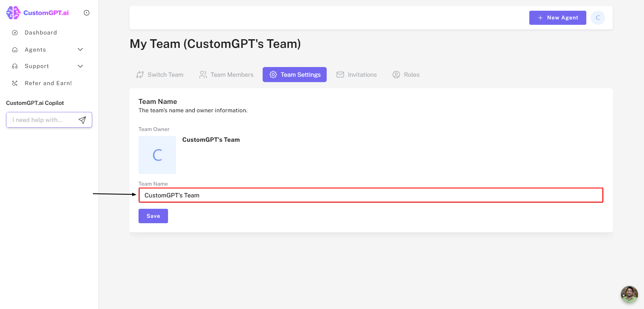Viewport: 644px width, 309px height.
Task: Open the Invitations tab
Action: 357,75
